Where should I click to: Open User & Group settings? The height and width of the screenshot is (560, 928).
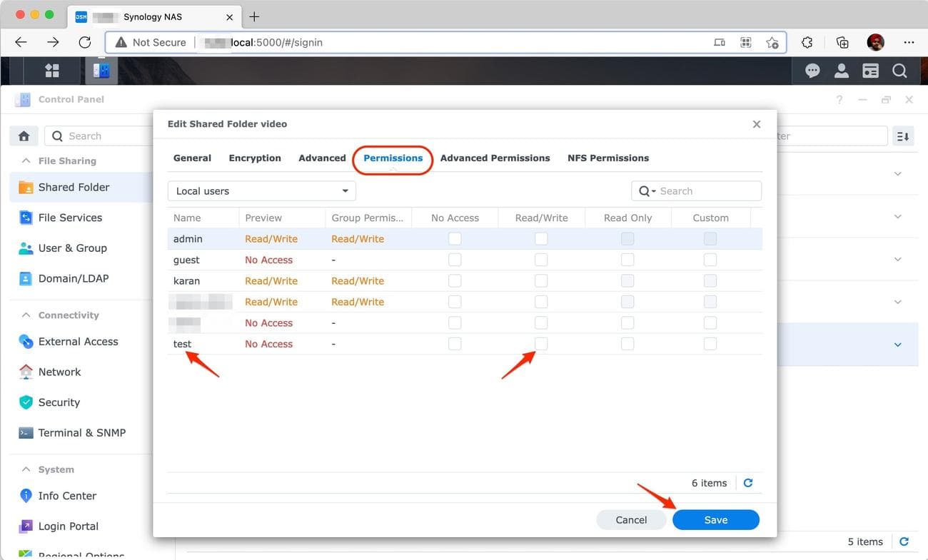tap(26, 248)
